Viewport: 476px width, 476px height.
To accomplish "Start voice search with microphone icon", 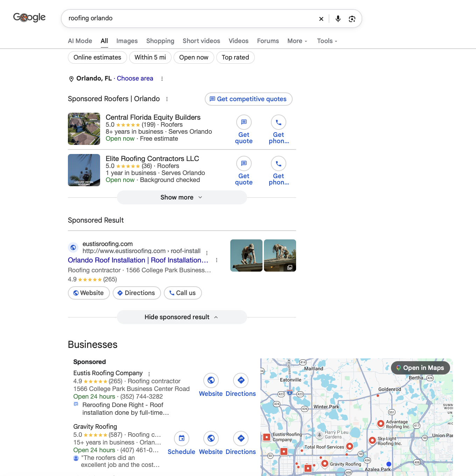I will coord(338,19).
